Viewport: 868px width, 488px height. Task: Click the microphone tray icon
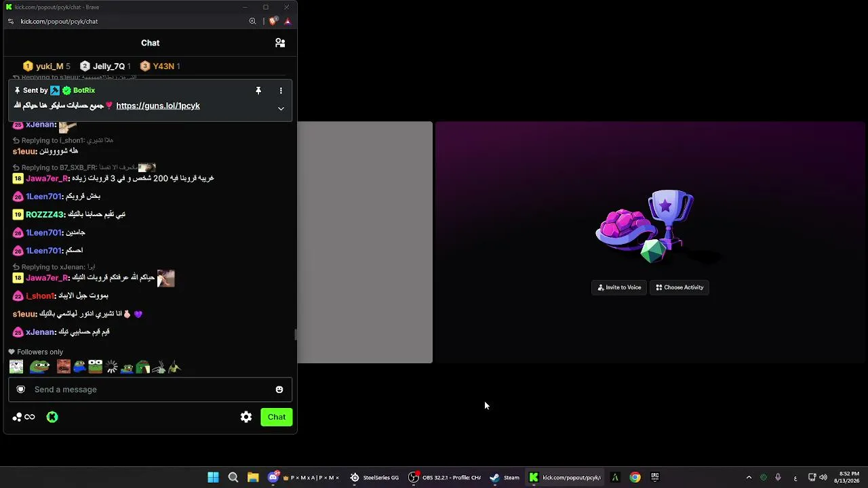coord(778,477)
